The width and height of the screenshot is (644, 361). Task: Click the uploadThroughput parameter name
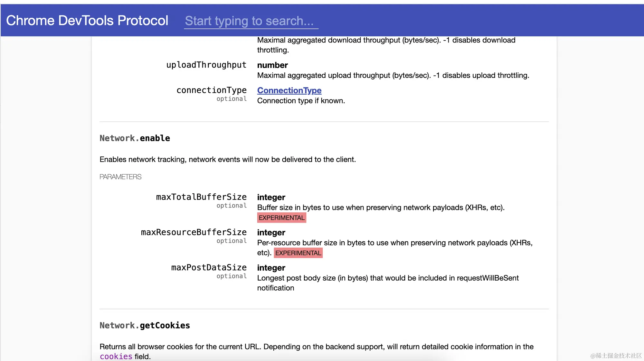click(206, 65)
